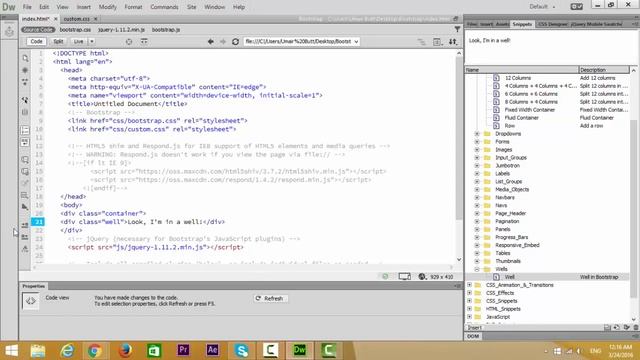The height and width of the screenshot is (360, 640).
Task: Click the window size 929 x 410 readout
Action: 441,277
